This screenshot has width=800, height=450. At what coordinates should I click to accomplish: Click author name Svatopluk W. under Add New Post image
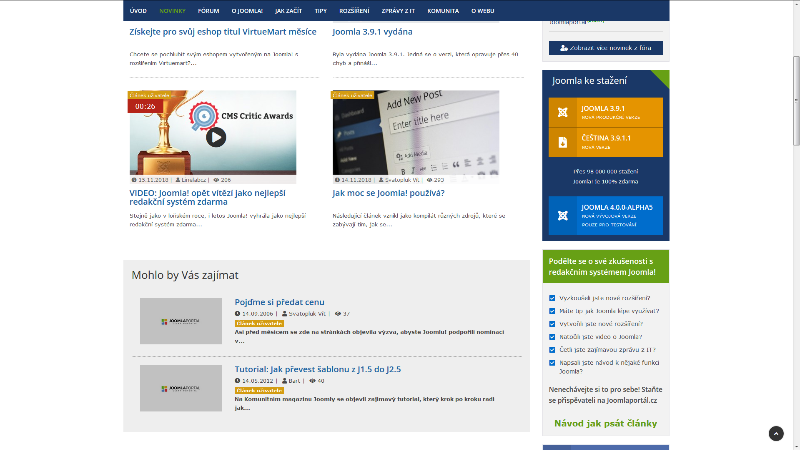[x=402, y=180]
